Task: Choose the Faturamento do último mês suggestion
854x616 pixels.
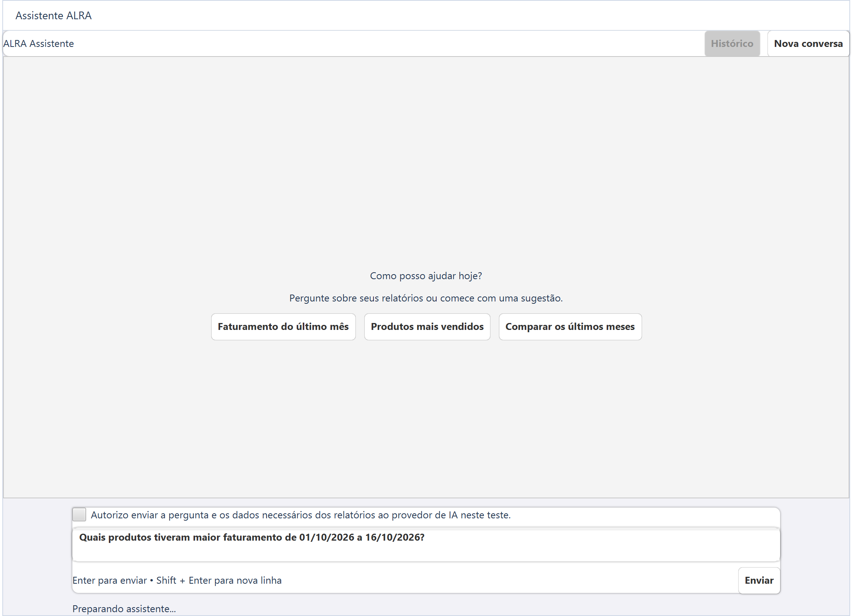Action: coord(283,326)
